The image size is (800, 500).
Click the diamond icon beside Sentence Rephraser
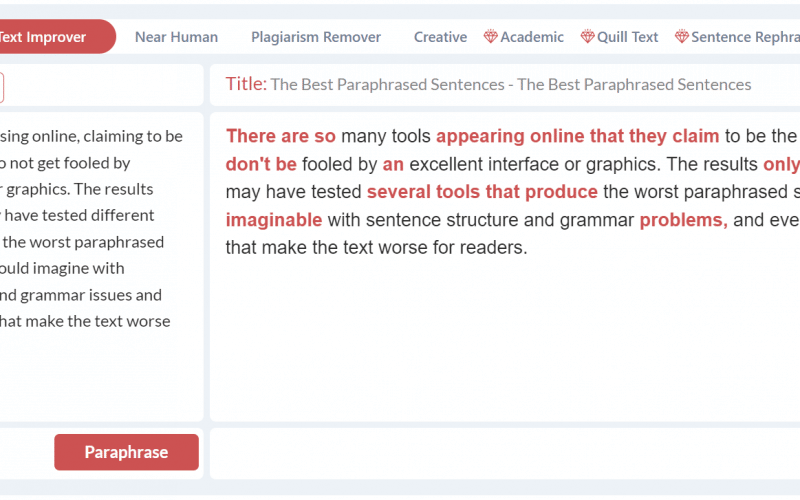682,37
